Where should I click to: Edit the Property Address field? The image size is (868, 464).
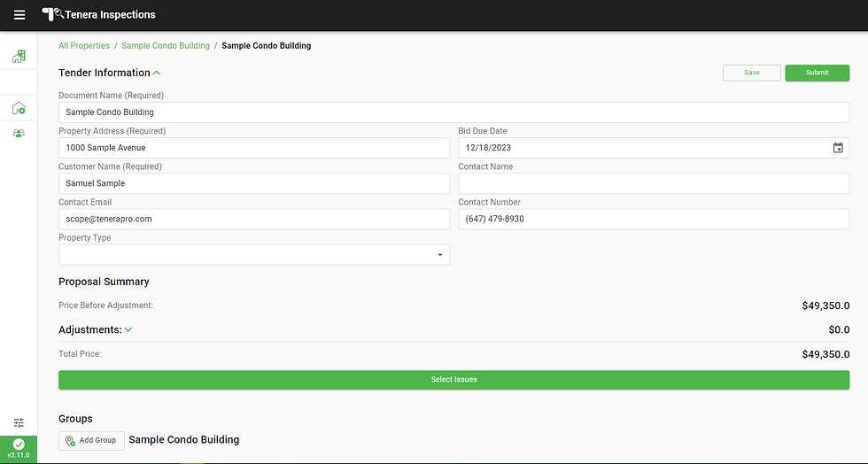pyautogui.click(x=254, y=148)
